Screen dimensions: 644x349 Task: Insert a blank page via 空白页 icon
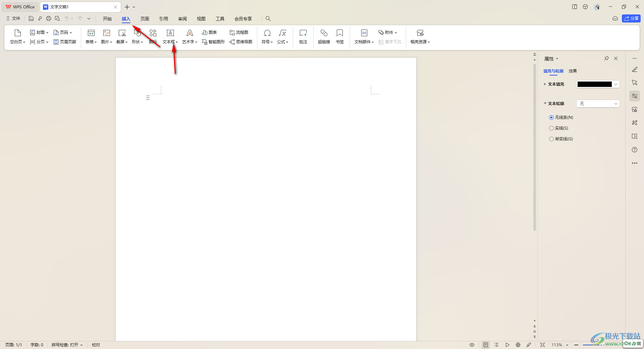pyautogui.click(x=18, y=33)
